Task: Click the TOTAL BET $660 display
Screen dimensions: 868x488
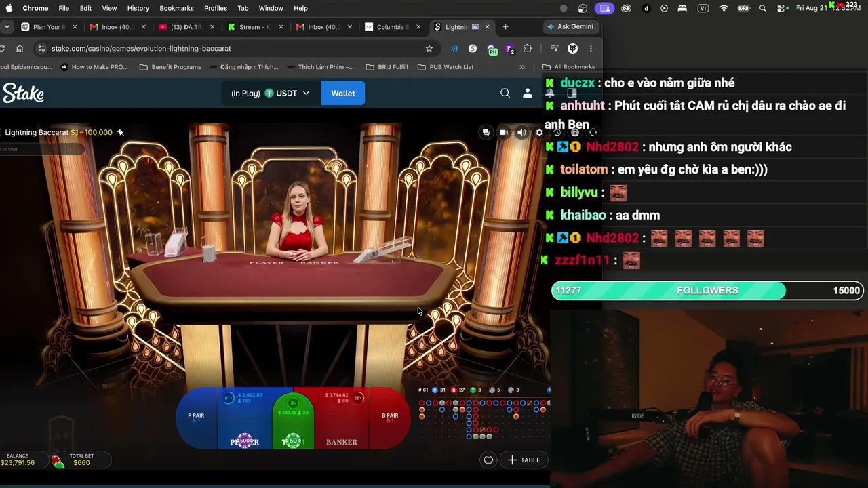Action: (81, 460)
